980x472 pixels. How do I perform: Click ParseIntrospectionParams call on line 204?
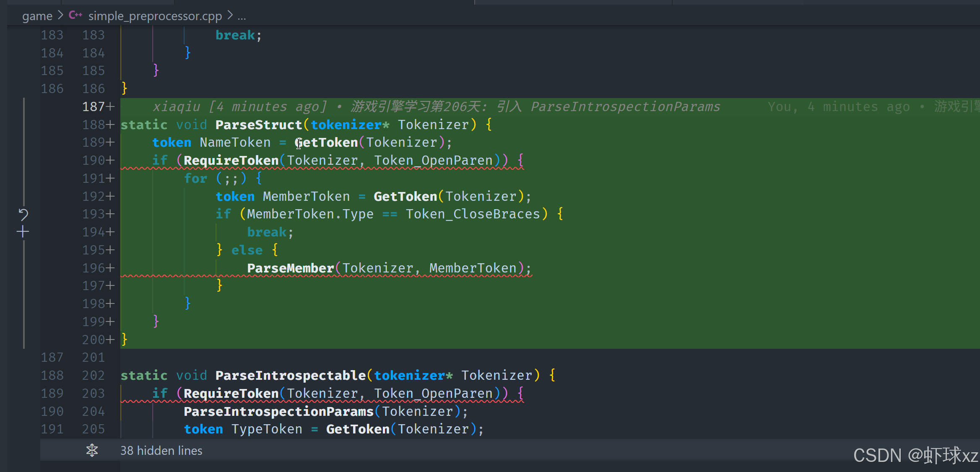coord(278,411)
